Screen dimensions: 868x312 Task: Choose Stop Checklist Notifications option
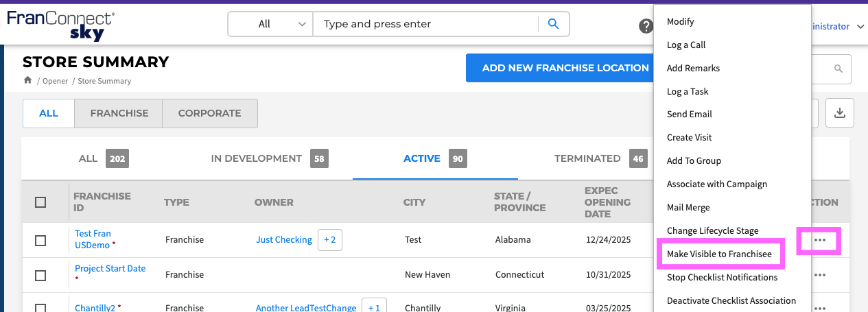click(x=723, y=278)
